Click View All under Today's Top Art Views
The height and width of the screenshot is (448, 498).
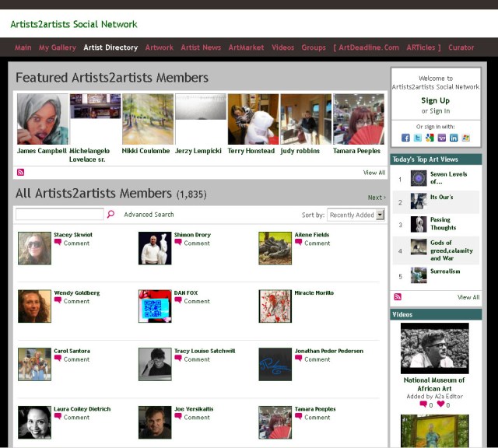(x=468, y=297)
